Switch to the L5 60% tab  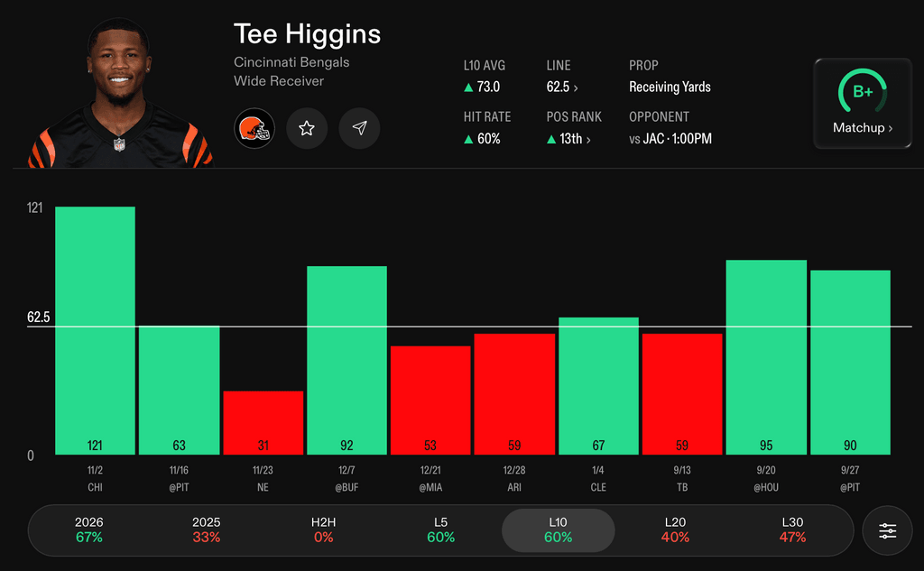pos(440,530)
